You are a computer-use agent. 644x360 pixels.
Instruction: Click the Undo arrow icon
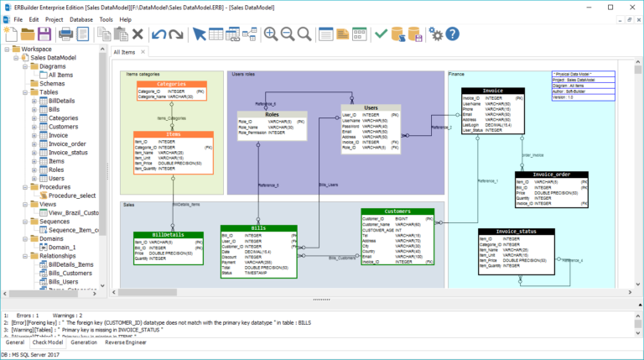(x=158, y=34)
